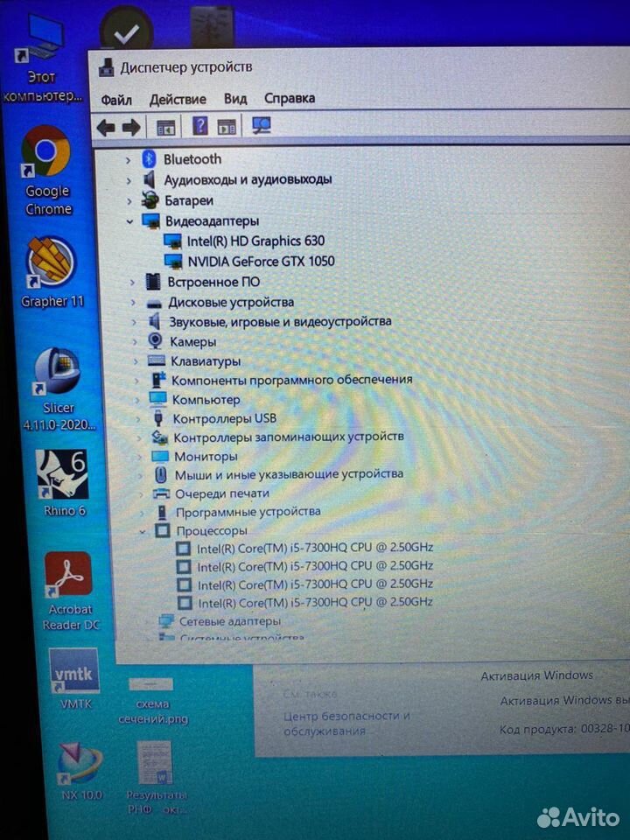Expand the Bluetooth category
This screenshot has height=840, width=630.
coord(128,160)
